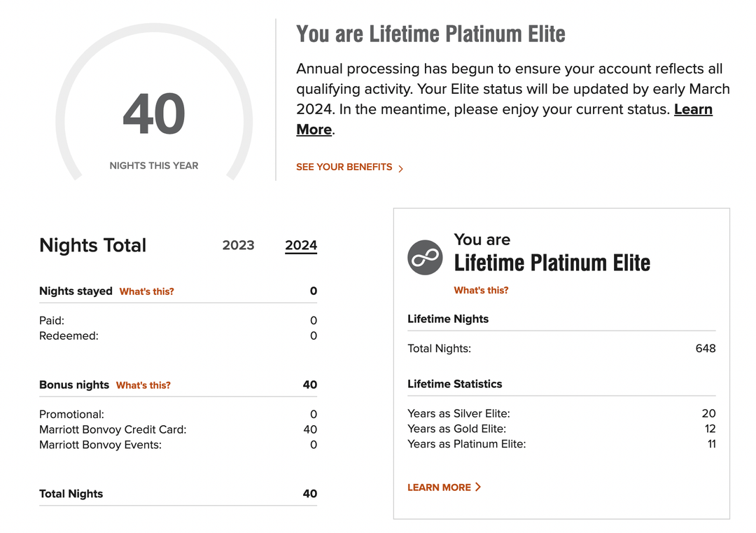Select the NIGHTS THIS YEAR label
The height and width of the screenshot is (533, 756).
pyautogui.click(x=153, y=165)
